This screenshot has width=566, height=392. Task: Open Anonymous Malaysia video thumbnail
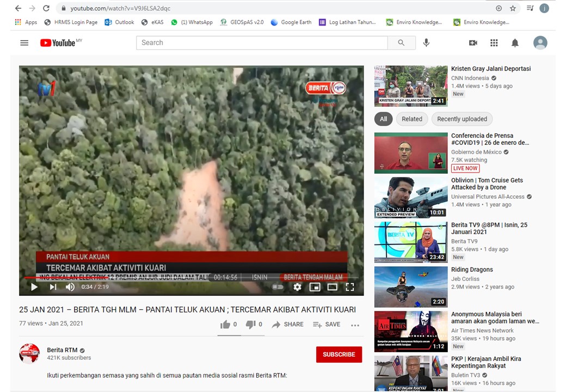(411, 332)
